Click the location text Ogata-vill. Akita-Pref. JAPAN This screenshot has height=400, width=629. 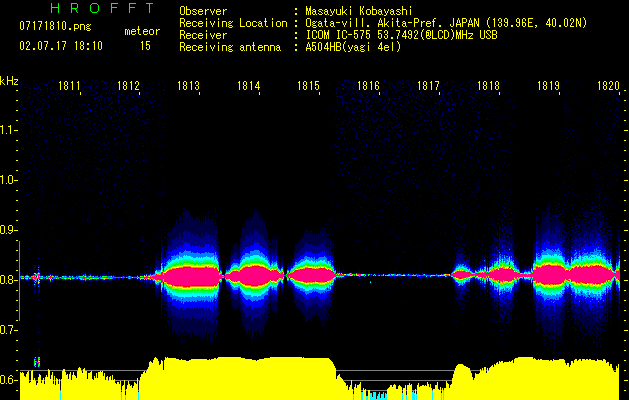click(393, 23)
